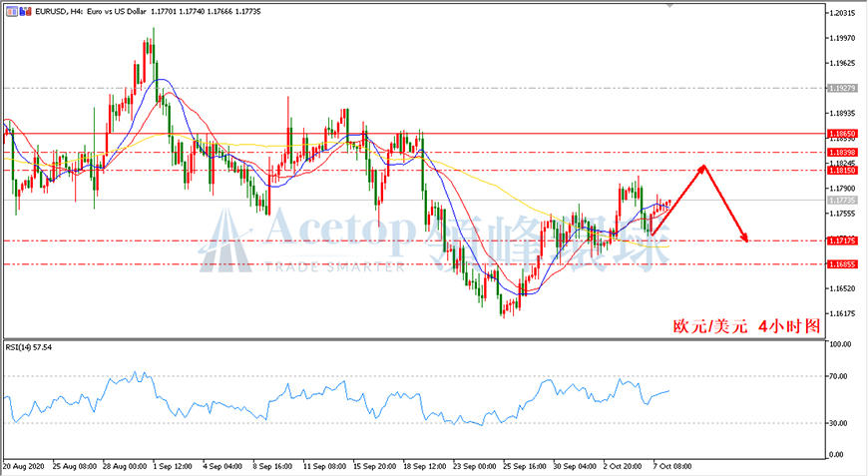This screenshot has height=476, width=868.
Task: Click the 1.16520 price scale value
Action: 843,288
